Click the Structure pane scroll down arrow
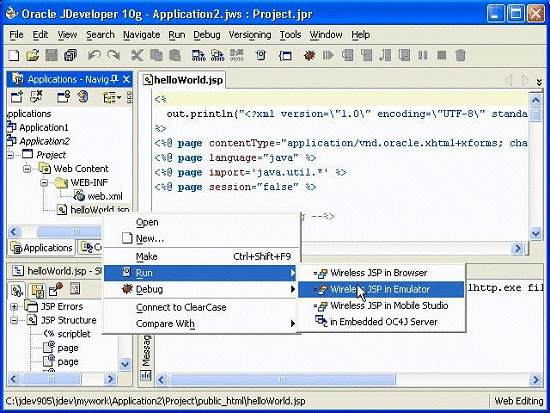 click(x=125, y=364)
